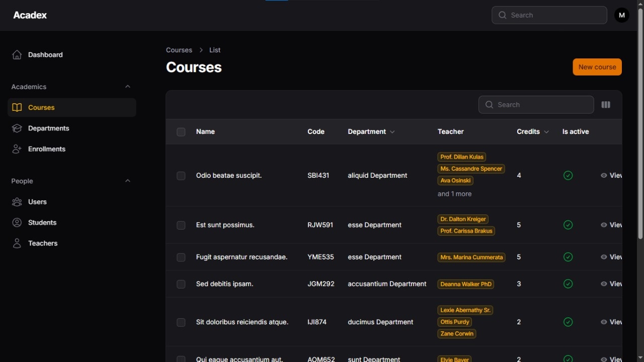Viewport: 644px width, 362px height.
Task: Select checkbox for Odio beatae suscipit course
Action: click(181, 176)
